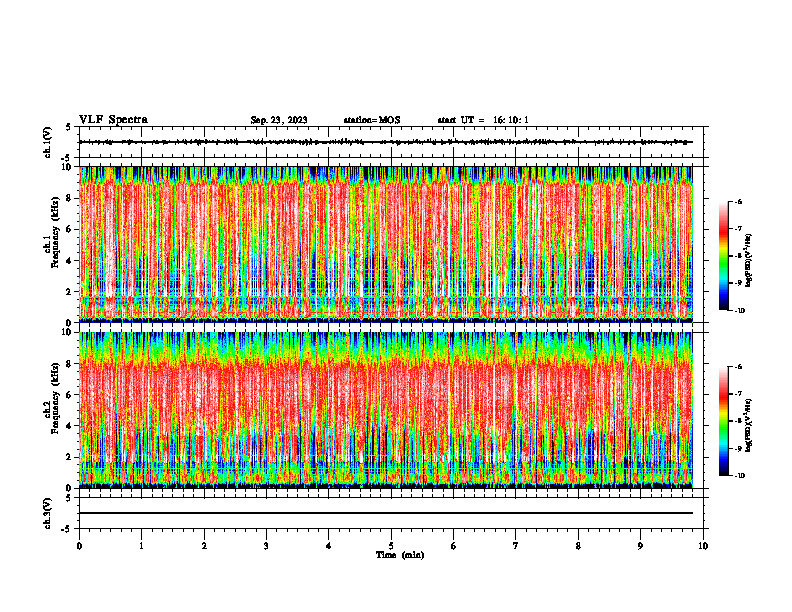Click time axis tick label "5"
This screenshot has width=792, height=612.
[391, 546]
